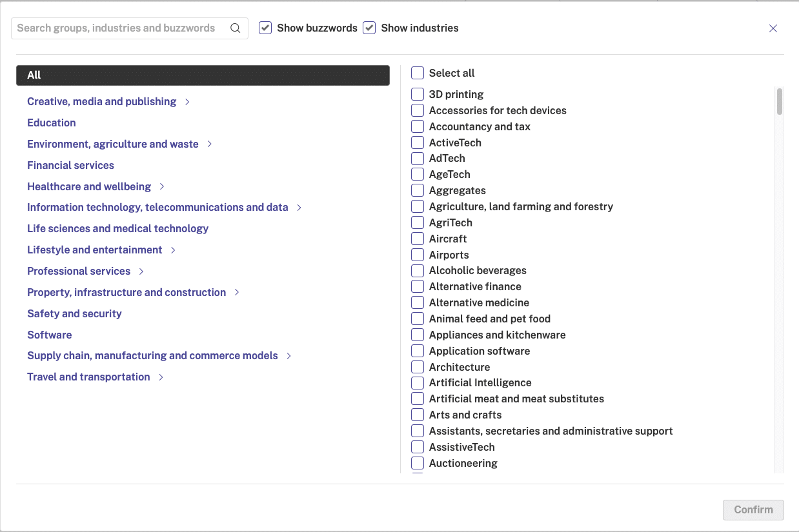Check the Alcoholic beverages option
The height and width of the screenshot is (532, 799).
point(417,270)
